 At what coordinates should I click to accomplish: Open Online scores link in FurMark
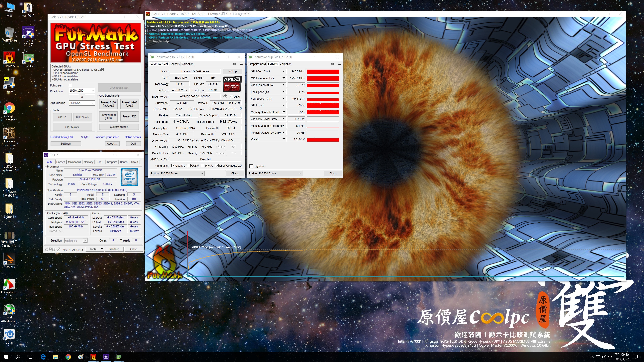tap(133, 137)
